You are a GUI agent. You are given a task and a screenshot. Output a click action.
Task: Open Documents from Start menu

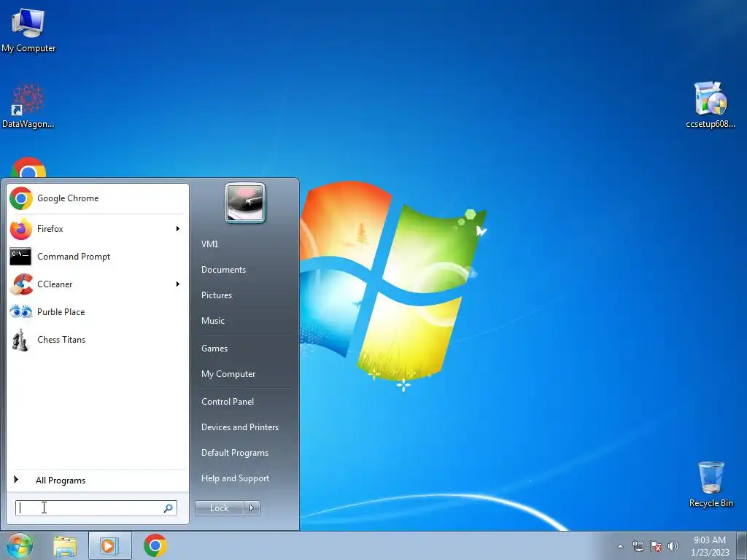223,270
